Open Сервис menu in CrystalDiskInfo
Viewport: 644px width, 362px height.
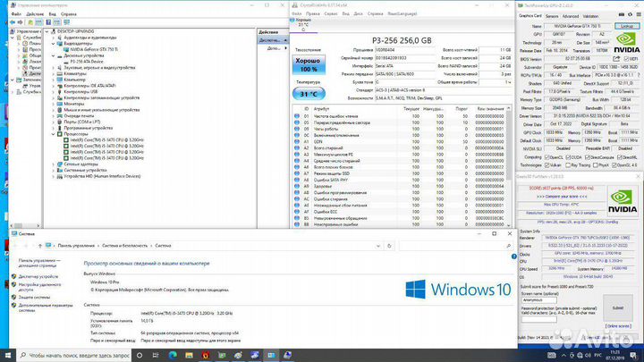pyautogui.click(x=331, y=13)
